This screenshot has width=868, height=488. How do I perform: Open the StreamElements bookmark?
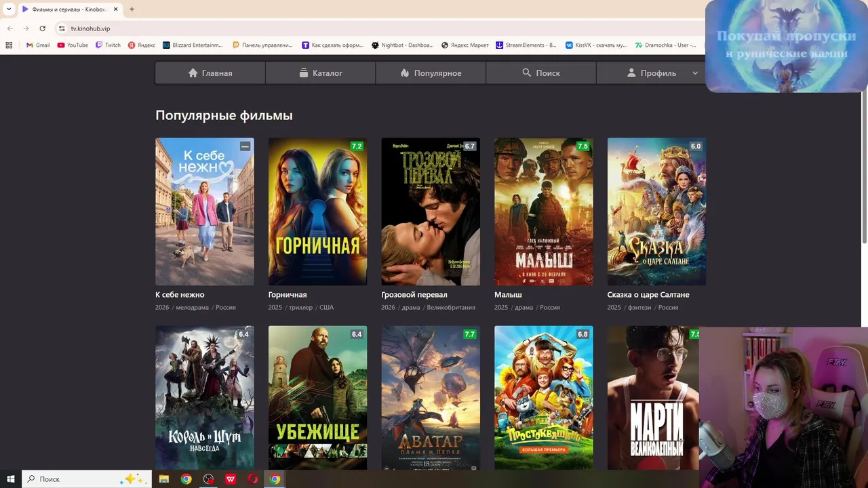point(526,45)
